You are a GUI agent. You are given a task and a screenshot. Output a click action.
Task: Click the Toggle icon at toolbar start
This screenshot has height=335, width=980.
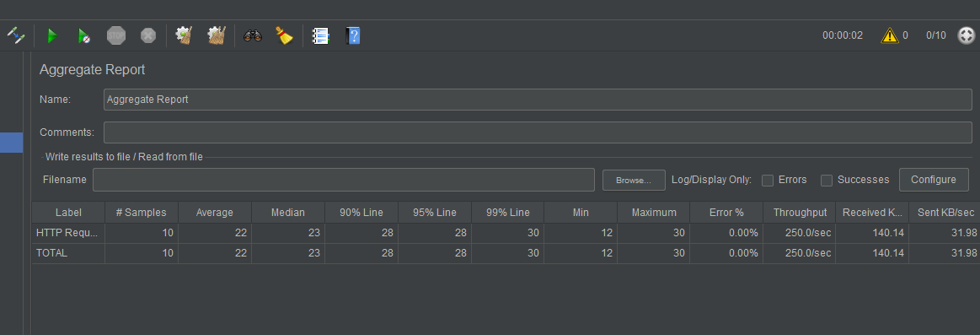pyautogui.click(x=16, y=35)
